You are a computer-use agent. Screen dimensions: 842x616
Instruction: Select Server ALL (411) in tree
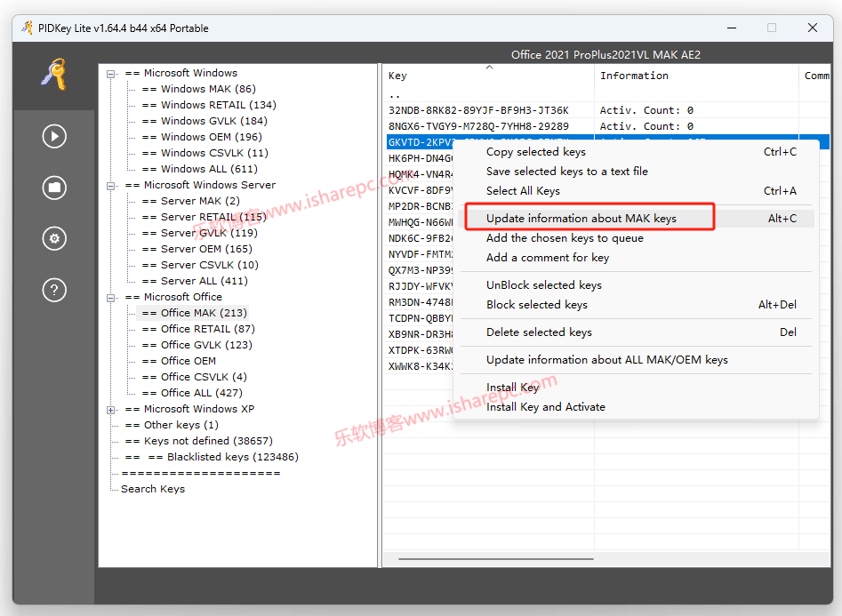[195, 282]
